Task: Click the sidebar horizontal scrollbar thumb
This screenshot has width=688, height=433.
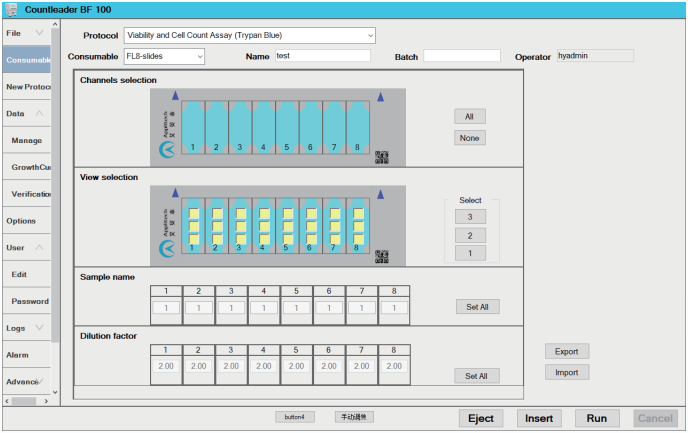Action: click(x=24, y=401)
